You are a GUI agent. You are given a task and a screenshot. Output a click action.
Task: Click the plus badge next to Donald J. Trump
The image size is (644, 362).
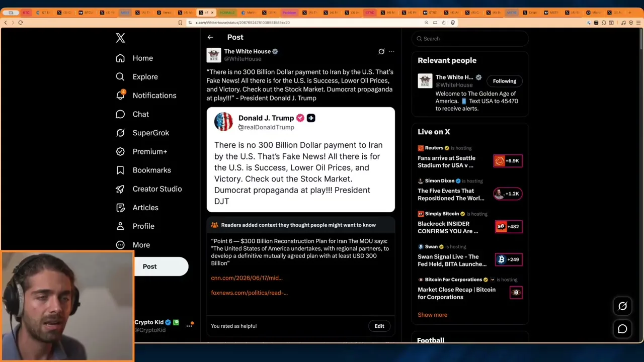pyautogui.click(x=311, y=118)
